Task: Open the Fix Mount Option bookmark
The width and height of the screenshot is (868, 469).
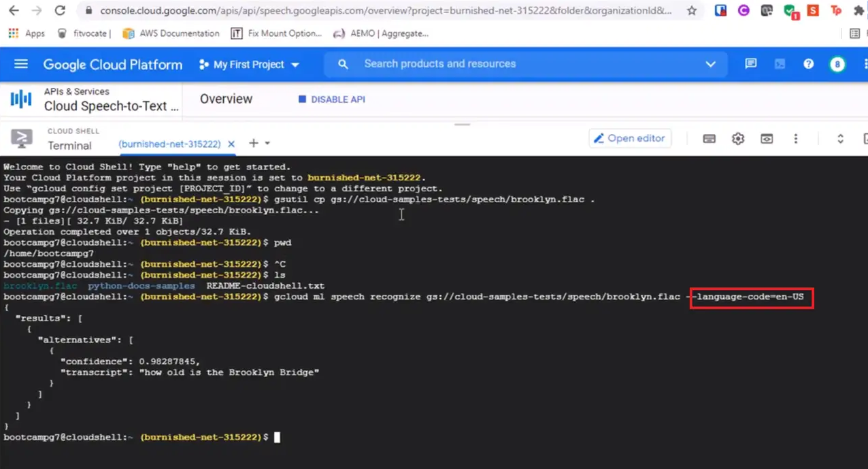Action: (x=276, y=33)
